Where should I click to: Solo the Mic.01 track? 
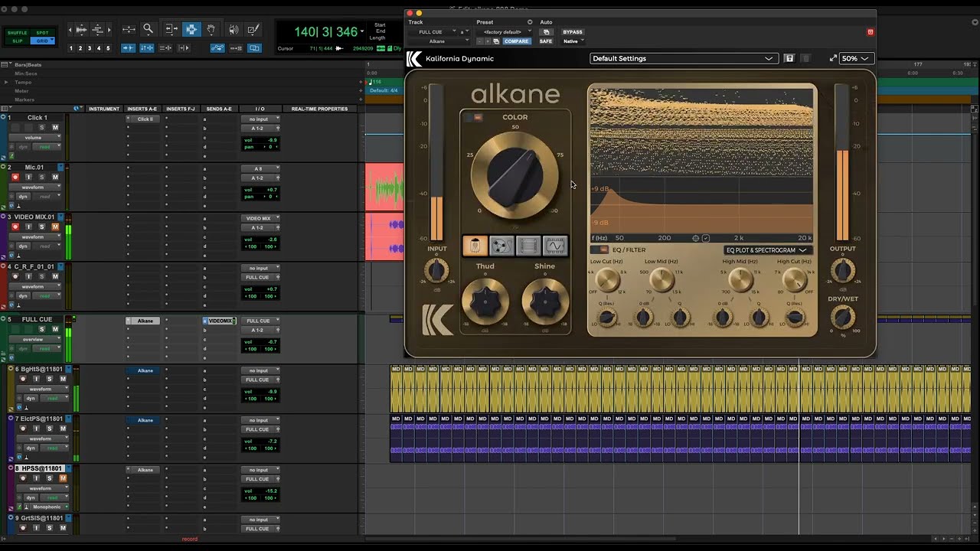(41, 177)
